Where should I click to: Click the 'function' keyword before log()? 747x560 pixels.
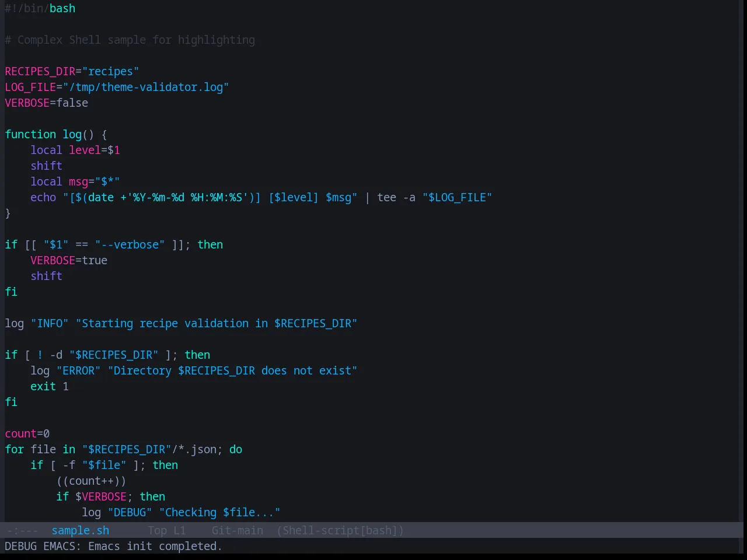click(30, 134)
